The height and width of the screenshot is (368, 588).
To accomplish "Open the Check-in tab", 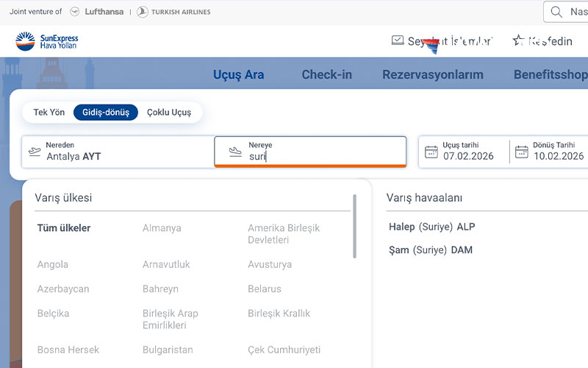I will [x=326, y=74].
